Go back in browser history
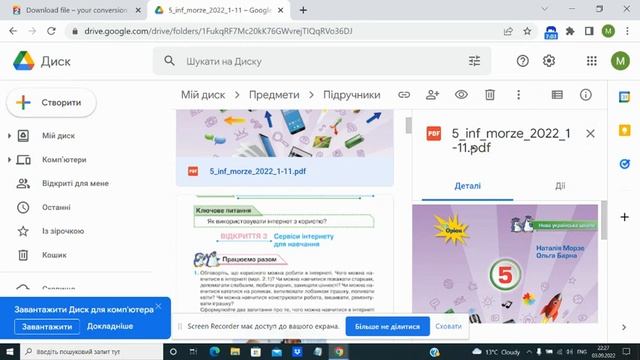This screenshot has width=640, height=360. click(x=13, y=31)
